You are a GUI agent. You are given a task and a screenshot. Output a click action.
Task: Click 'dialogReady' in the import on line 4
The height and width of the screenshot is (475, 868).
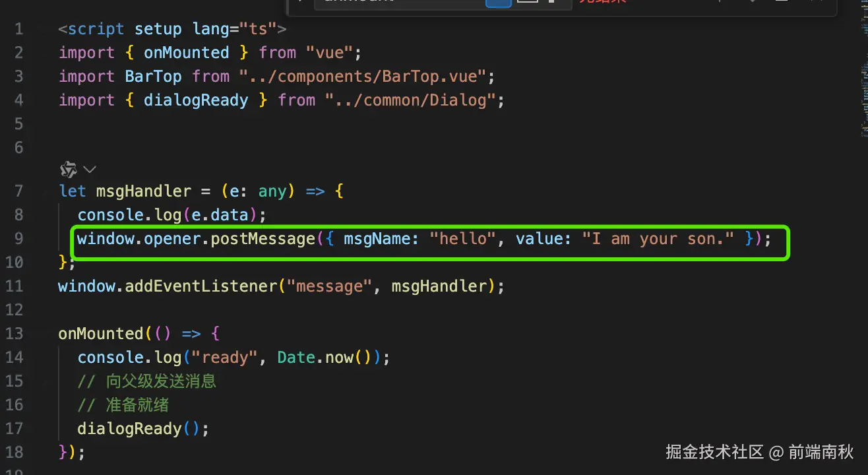point(196,100)
